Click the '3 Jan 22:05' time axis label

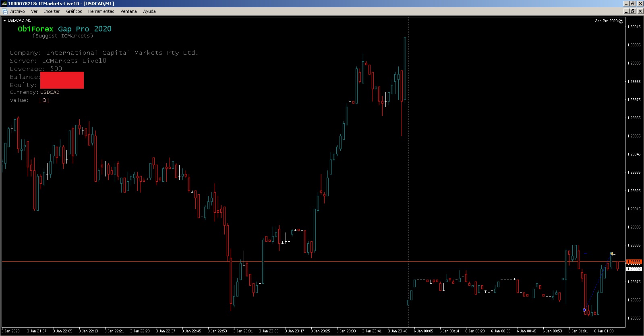[62, 331]
